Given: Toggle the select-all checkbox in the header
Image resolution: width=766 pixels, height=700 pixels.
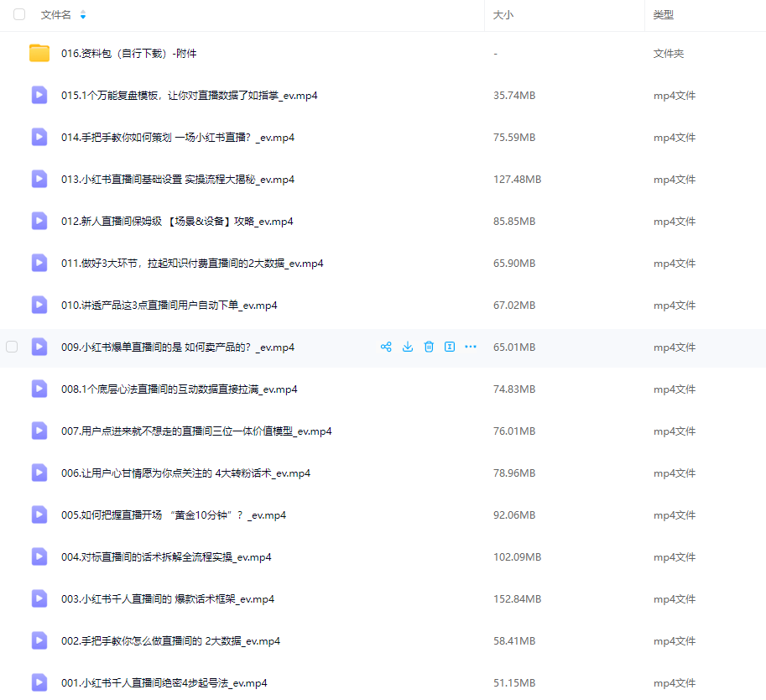Looking at the screenshot, I should [19, 14].
